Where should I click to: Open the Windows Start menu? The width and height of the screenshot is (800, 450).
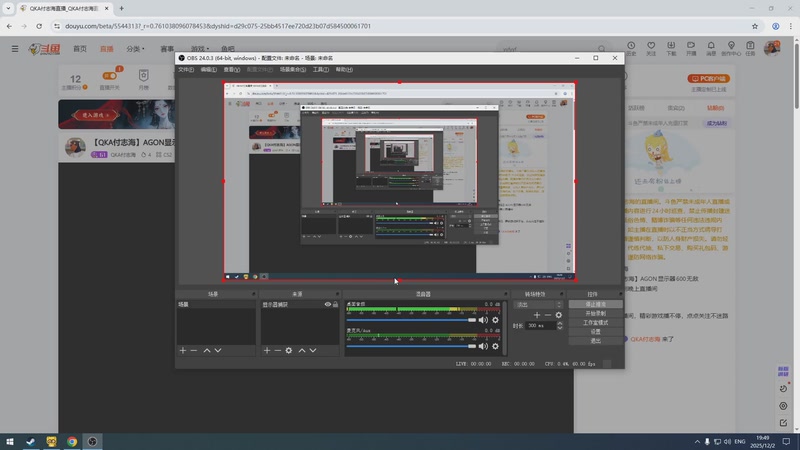point(10,441)
